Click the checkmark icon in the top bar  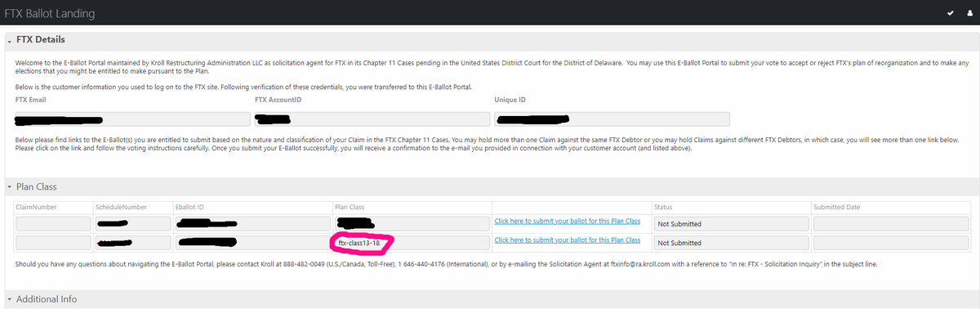950,14
